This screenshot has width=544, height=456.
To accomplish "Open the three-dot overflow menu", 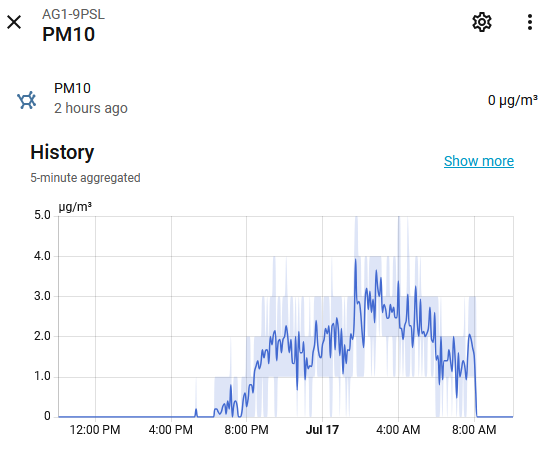I will click(530, 23).
